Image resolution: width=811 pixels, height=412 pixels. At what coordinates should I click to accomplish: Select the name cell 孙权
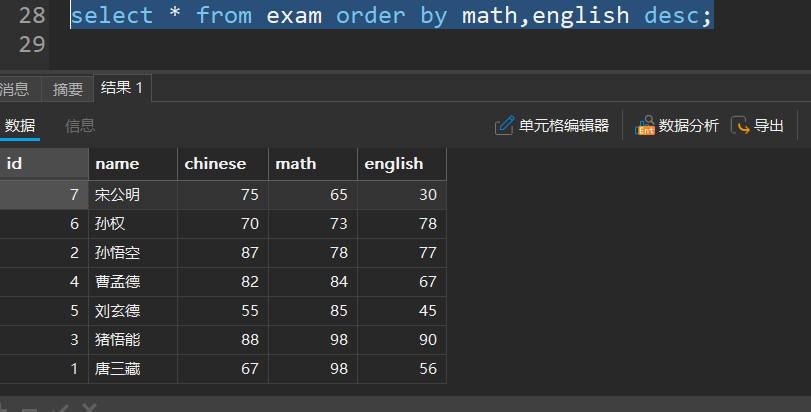133,224
